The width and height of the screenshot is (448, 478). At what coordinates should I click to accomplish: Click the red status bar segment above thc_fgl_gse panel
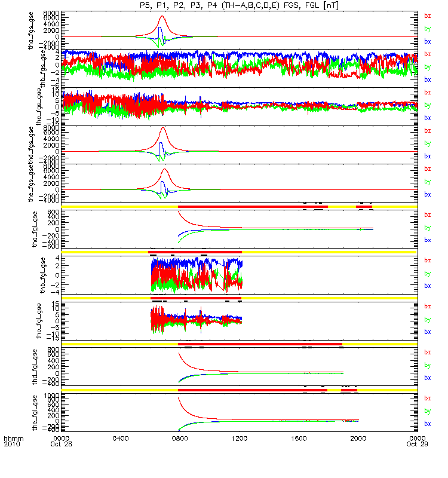tap(196, 298)
